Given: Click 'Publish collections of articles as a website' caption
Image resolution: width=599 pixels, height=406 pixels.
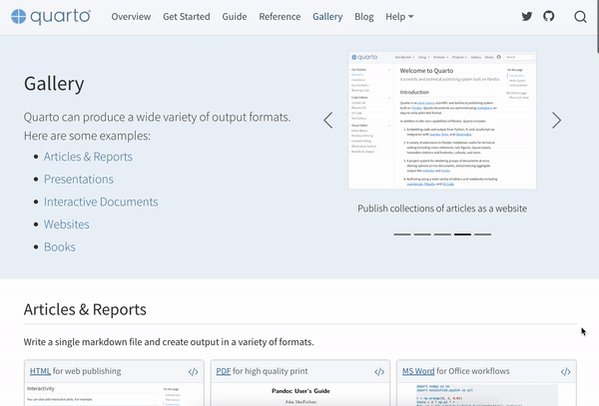Looking at the screenshot, I should [x=442, y=209].
